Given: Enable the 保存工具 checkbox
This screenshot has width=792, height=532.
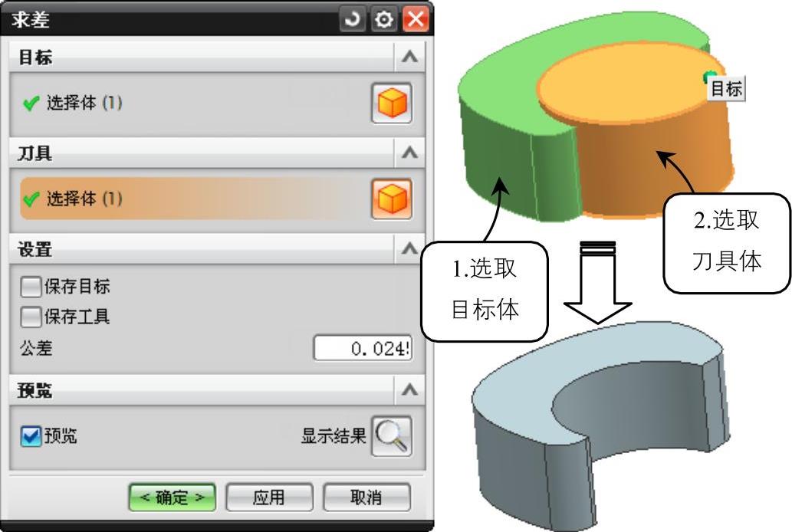Looking at the screenshot, I should 31,317.
